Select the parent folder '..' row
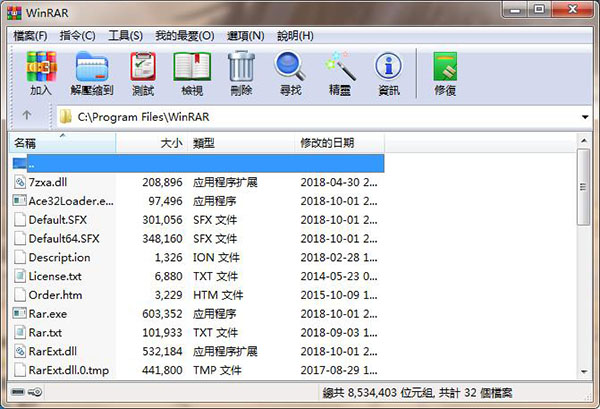Viewport: 600px width, 409px height. coord(197,164)
